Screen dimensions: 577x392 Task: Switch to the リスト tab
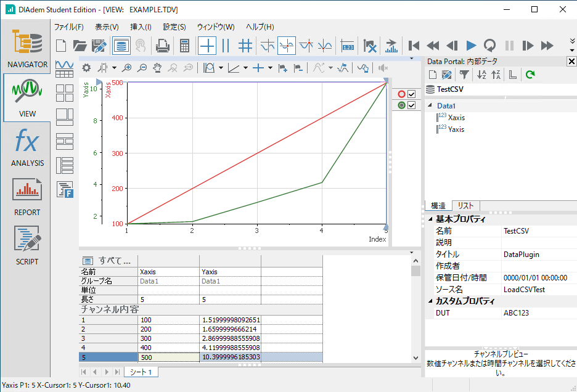[x=465, y=206]
